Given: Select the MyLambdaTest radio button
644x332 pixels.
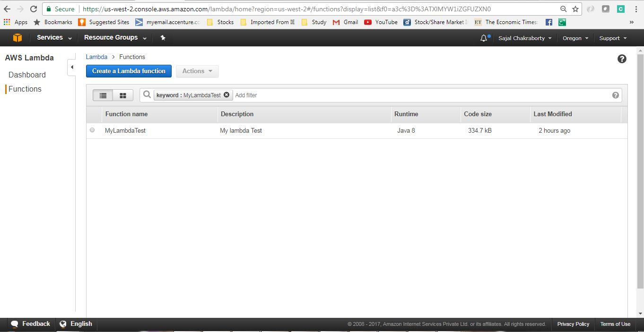Looking at the screenshot, I should pos(92,130).
